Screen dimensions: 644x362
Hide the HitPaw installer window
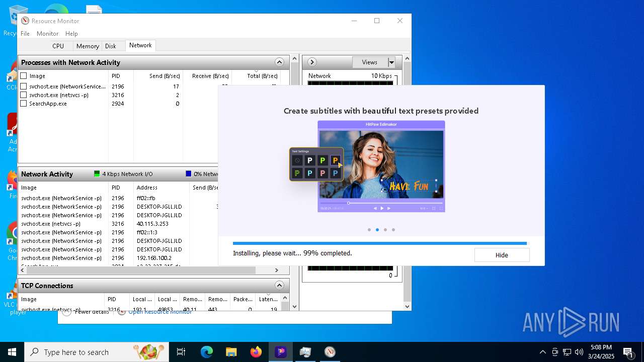coord(502,255)
